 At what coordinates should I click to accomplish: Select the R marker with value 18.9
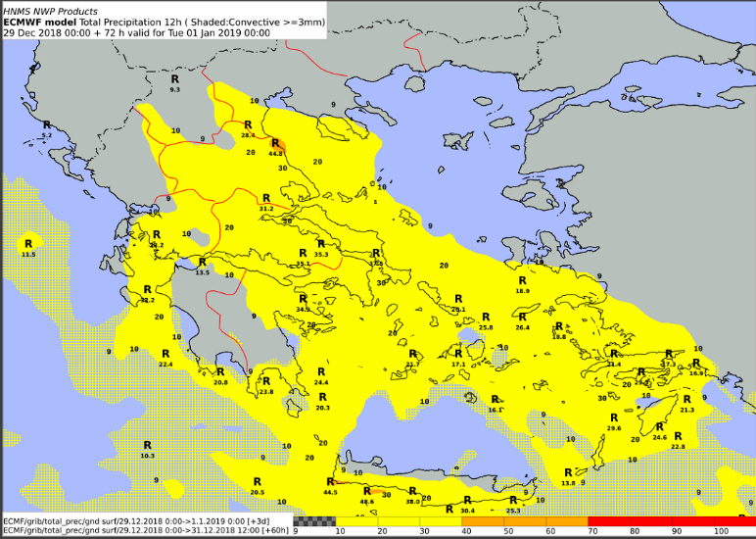[522, 280]
